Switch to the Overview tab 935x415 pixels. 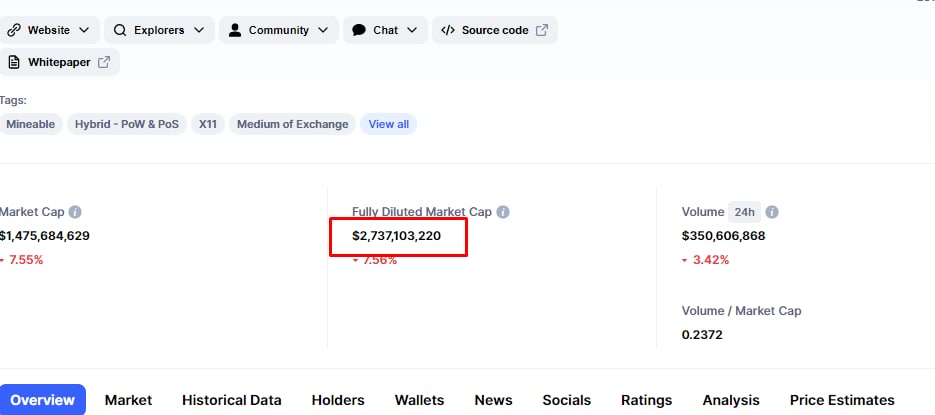click(x=42, y=400)
